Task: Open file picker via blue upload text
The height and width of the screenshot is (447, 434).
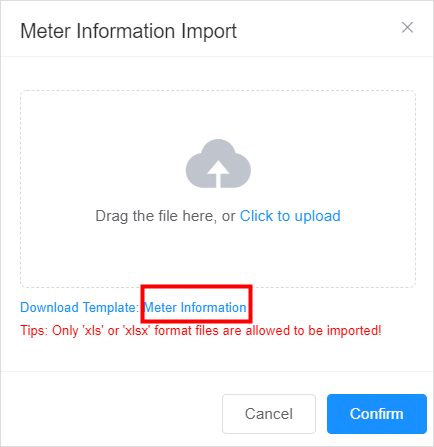Action: [x=290, y=216]
